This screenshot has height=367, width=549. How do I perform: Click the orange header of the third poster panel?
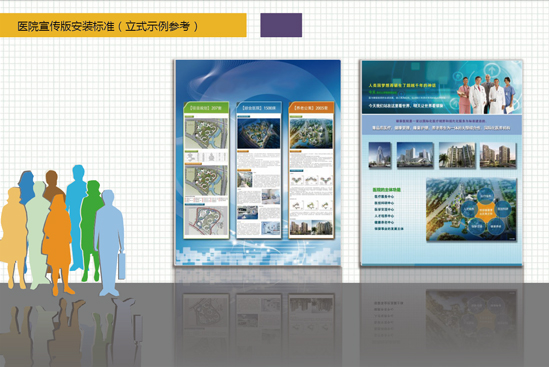pyautogui.click(x=311, y=108)
